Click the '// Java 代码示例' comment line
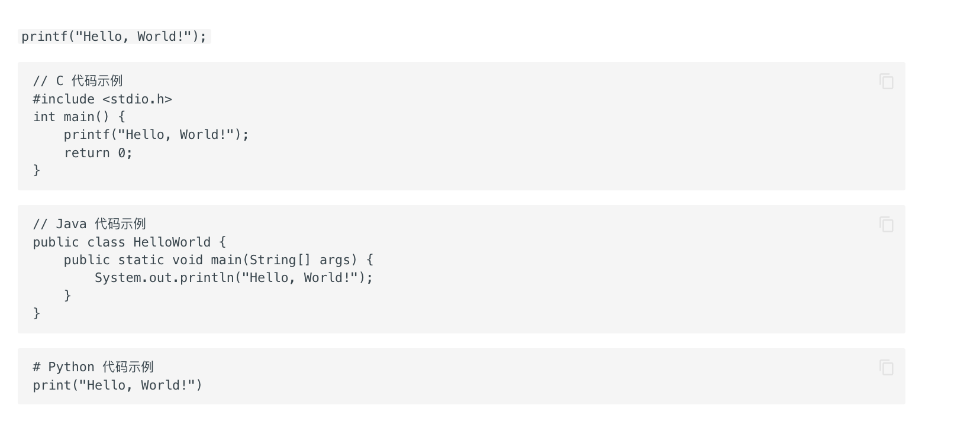This screenshot has width=980, height=428. 89,224
